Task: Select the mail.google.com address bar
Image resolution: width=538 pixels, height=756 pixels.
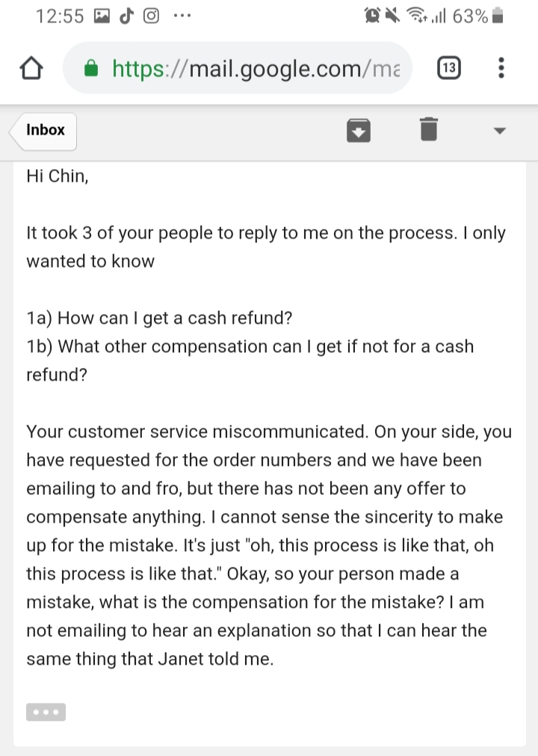Action: 238,67
